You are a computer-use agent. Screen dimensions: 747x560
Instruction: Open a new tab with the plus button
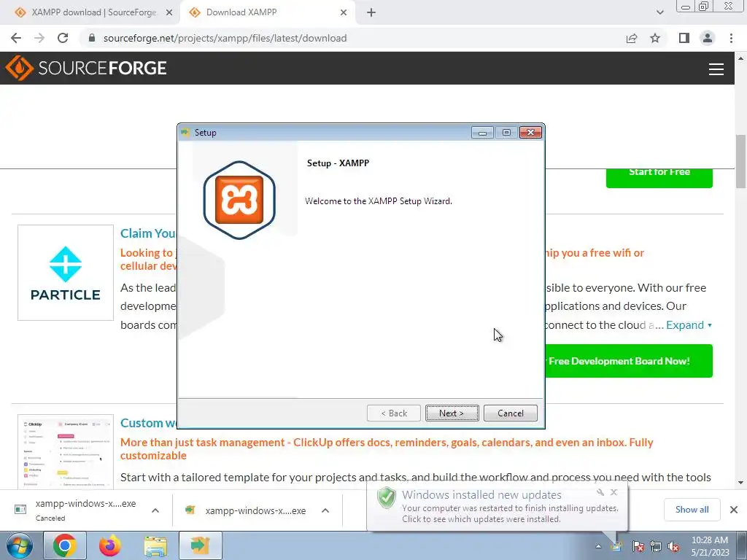[x=371, y=12]
